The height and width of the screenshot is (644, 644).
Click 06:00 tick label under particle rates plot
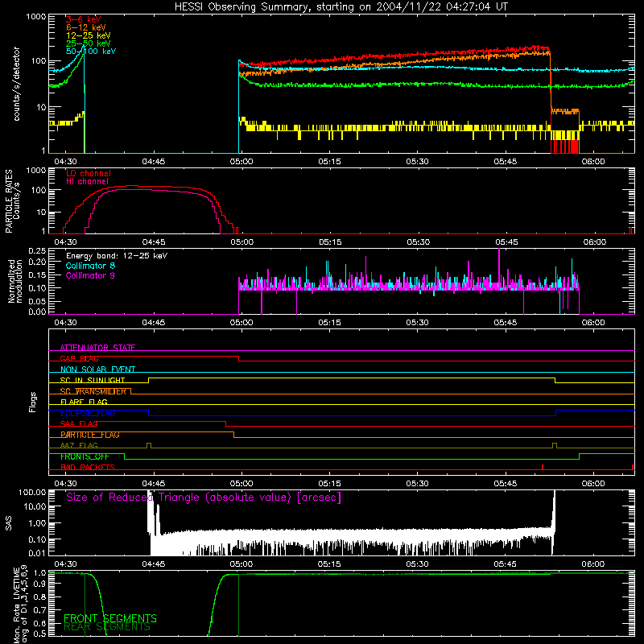(x=594, y=242)
